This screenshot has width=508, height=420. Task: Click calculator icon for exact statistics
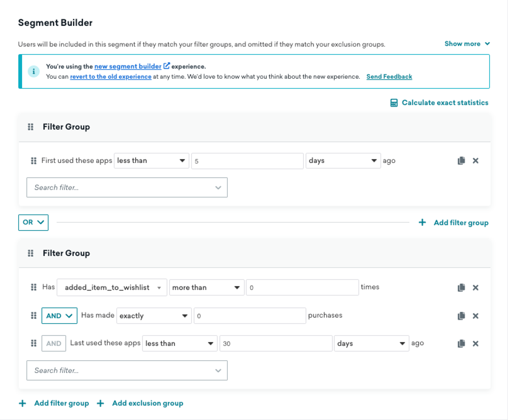pos(394,103)
